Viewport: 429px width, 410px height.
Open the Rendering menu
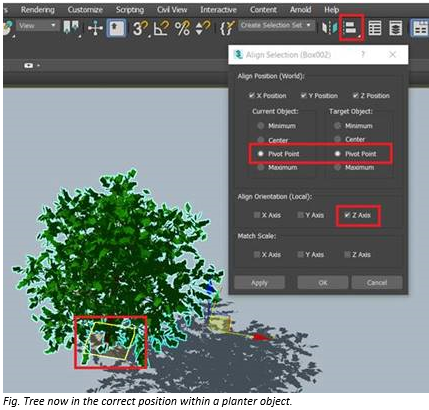38,10
